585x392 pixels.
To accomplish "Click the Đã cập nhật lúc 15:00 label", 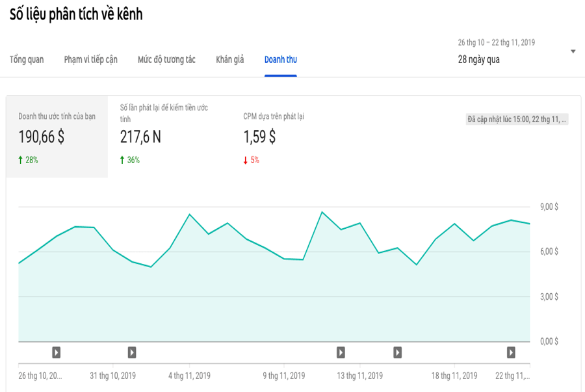I will tap(517, 120).
